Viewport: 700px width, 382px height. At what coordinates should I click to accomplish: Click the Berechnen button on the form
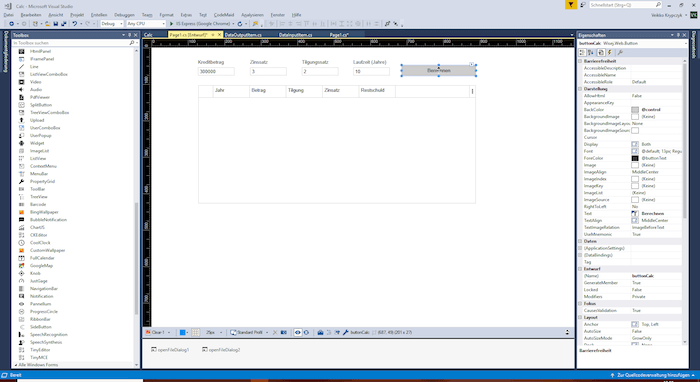point(438,71)
